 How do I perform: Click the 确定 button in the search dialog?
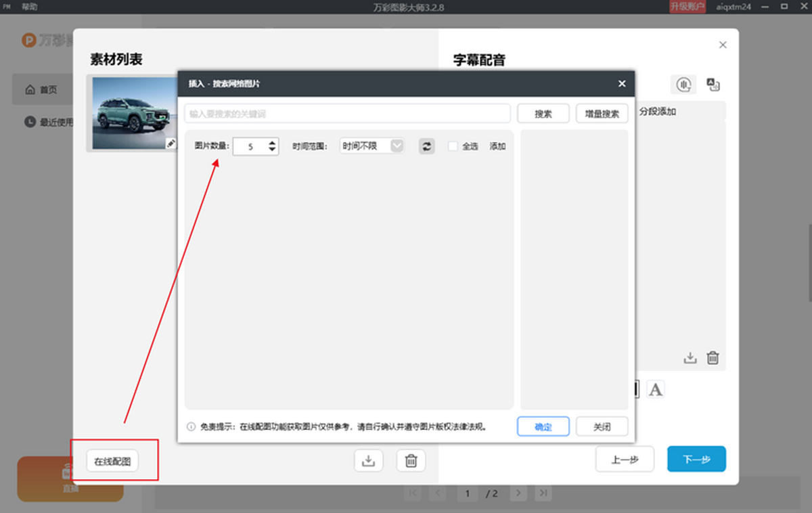543,427
